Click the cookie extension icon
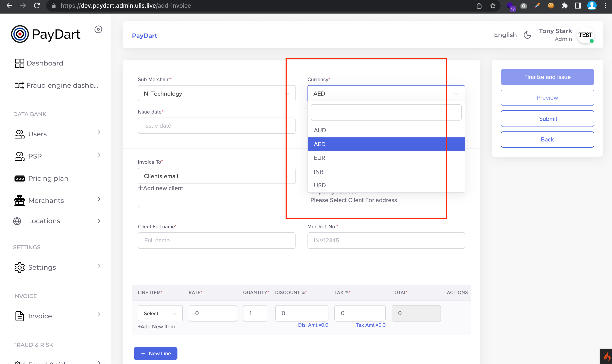The width and height of the screenshot is (612, 364). [551, 6]
